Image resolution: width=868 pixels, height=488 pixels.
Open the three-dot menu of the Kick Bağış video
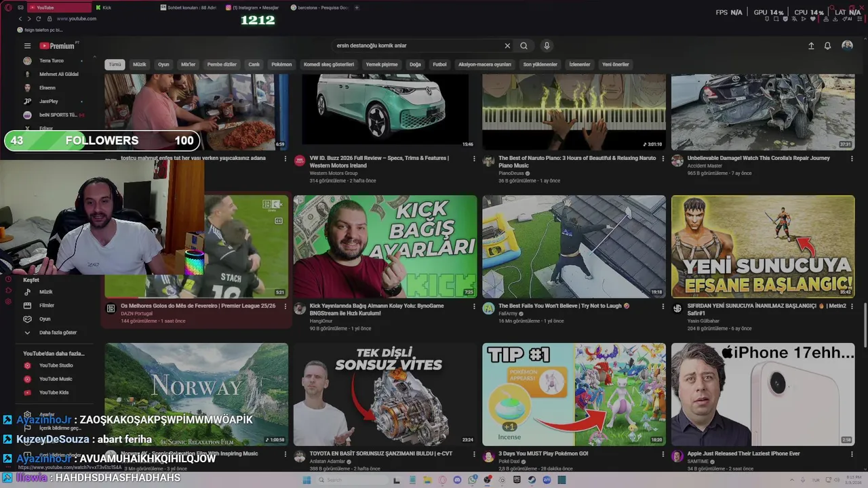click(474, 306)
